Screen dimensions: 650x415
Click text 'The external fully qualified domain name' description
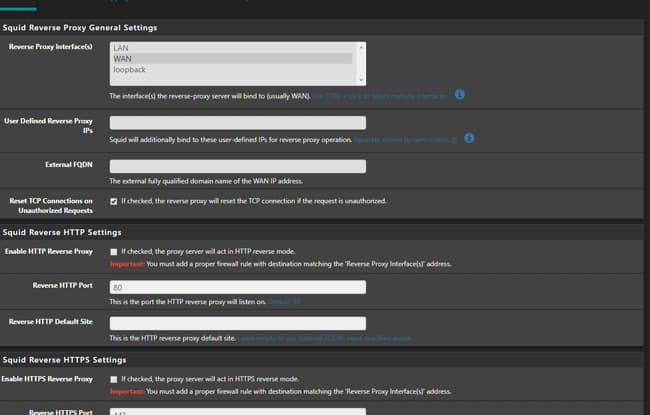(206, 181)
